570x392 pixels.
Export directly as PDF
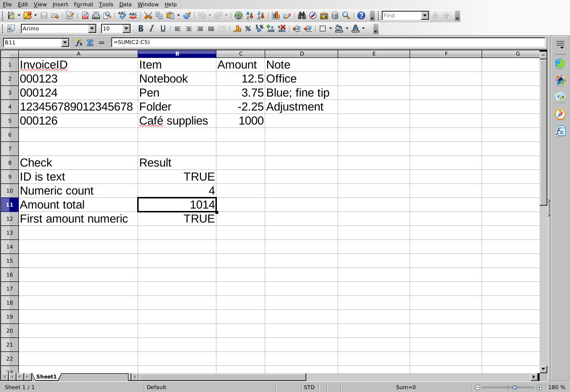pos(85,15)
